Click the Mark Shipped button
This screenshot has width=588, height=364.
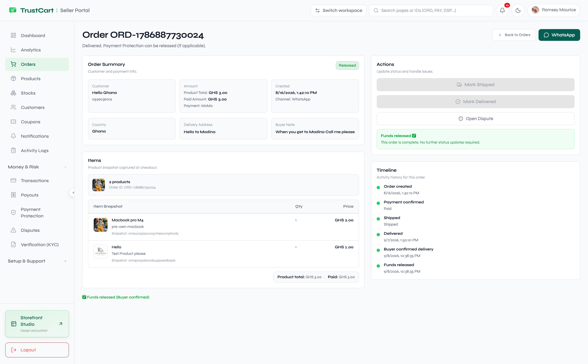475,84
